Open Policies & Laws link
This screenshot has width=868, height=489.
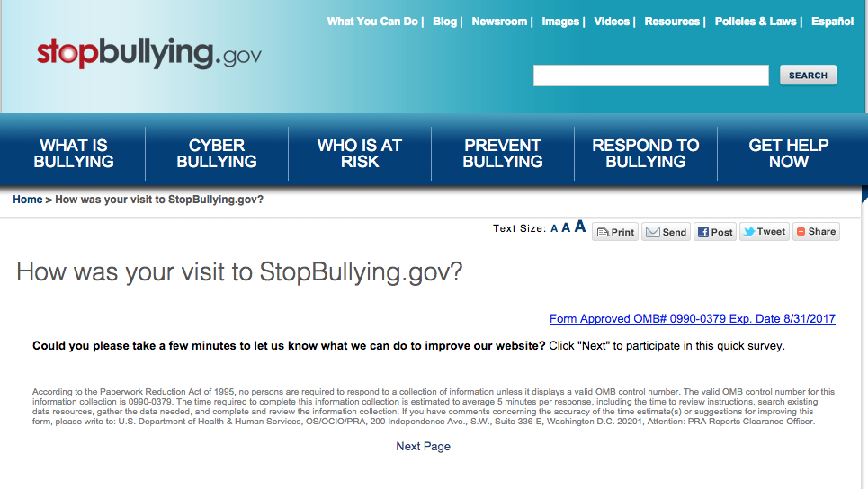(756, 22)
